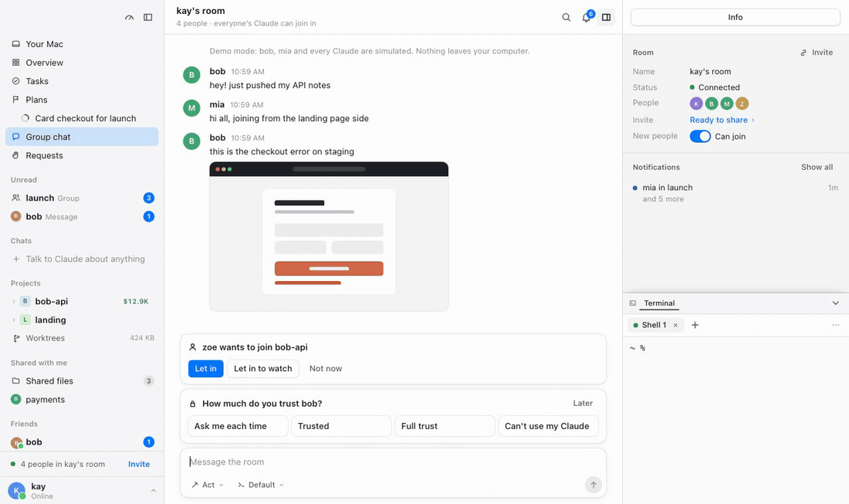The width and height of the screenshot is (849, 504).
Task: Open terminal more options ellipsis
Action: click(835, 326)
